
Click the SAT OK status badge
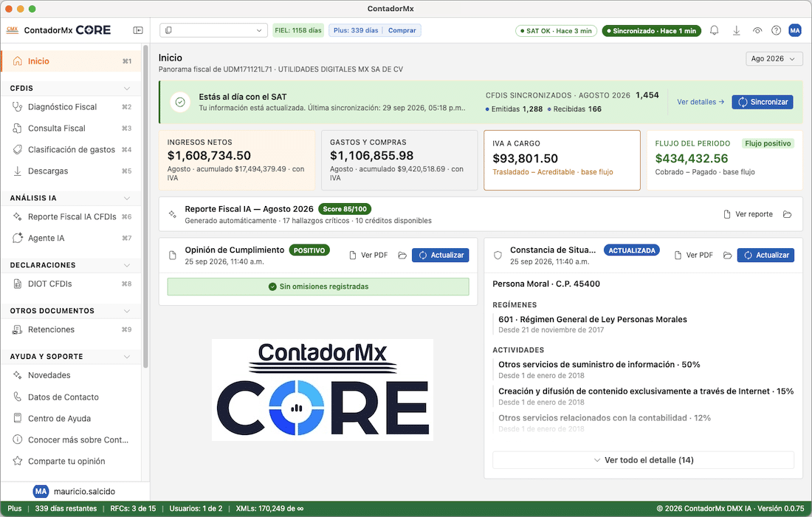click(x=556, y=31)
